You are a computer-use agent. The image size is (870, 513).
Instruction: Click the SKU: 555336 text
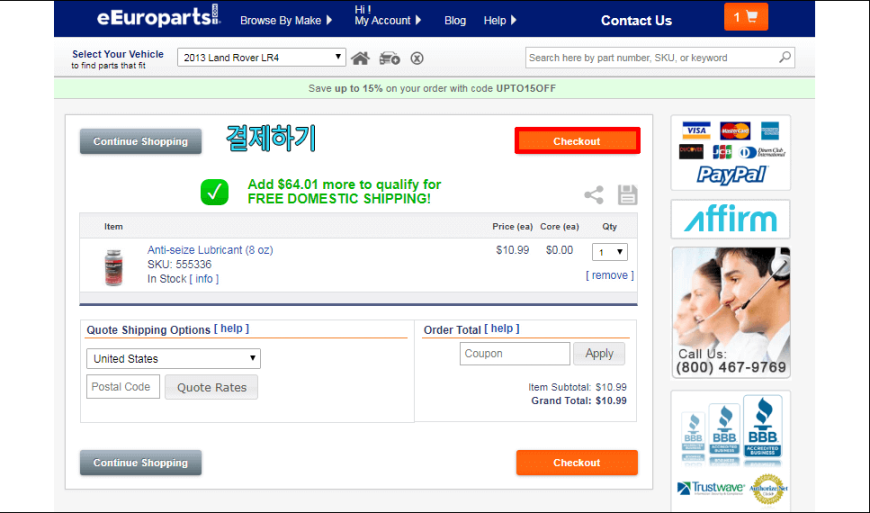tap(179, 264)
